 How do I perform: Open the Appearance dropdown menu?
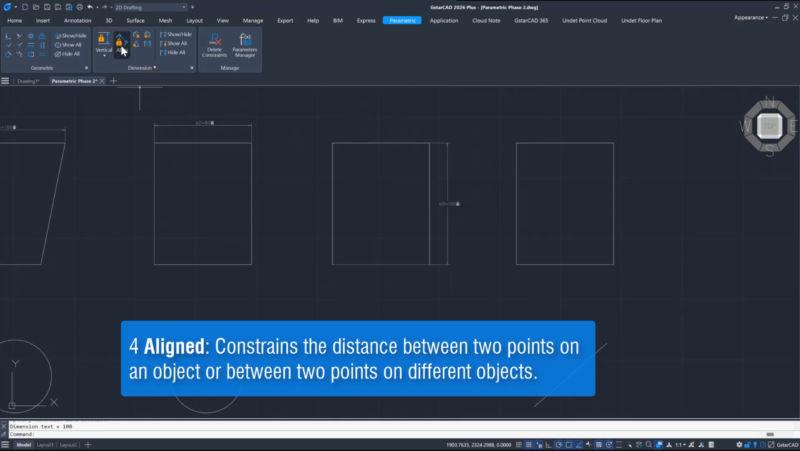point(751,18)
